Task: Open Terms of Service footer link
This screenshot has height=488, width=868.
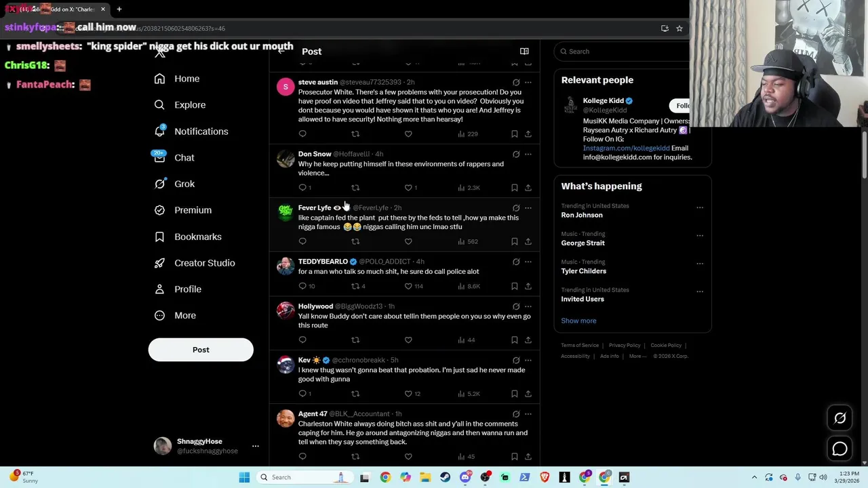Action: 580,346
